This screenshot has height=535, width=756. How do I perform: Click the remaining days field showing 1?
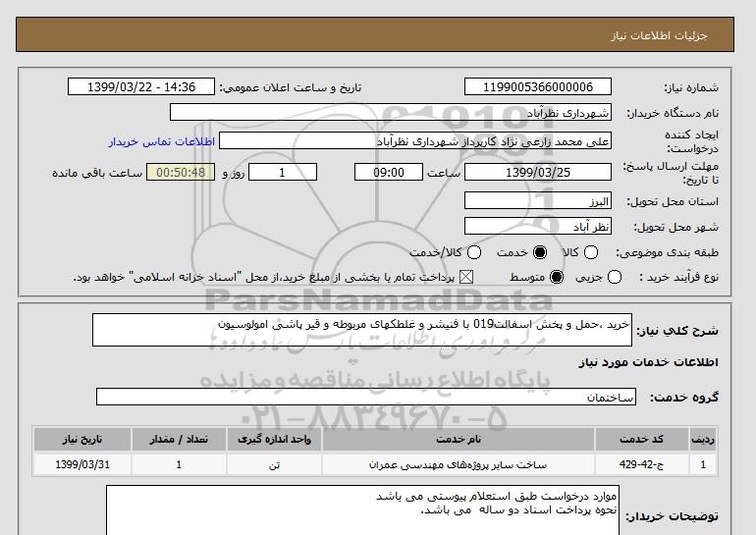[x=283, y=172]
